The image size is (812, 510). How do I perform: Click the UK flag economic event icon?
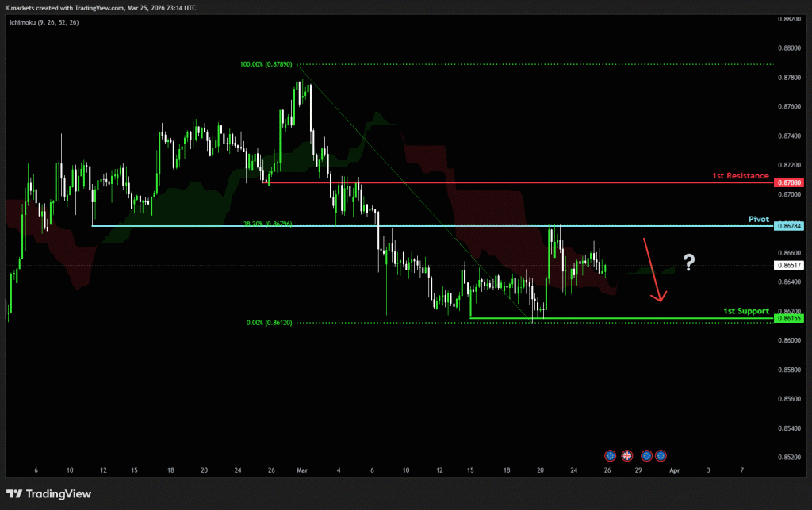pyautogui.click(x=626, y=455)
